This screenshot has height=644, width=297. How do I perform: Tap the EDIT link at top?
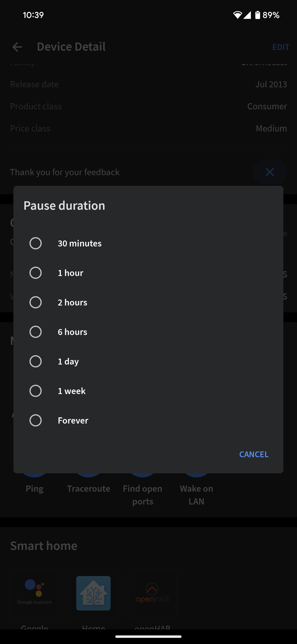pyautogui.click(x=280, y=47)
